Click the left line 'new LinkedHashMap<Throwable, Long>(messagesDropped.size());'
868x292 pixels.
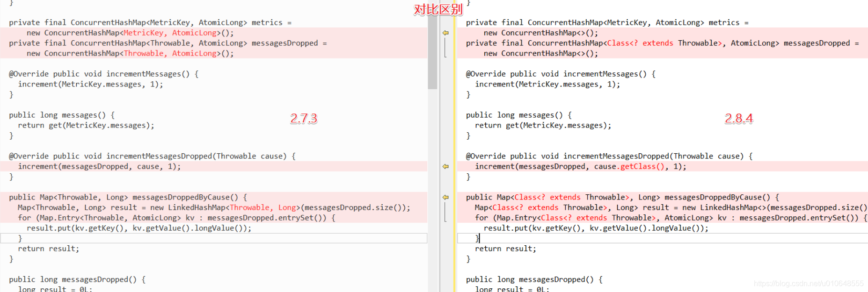(x=214, y=207)
